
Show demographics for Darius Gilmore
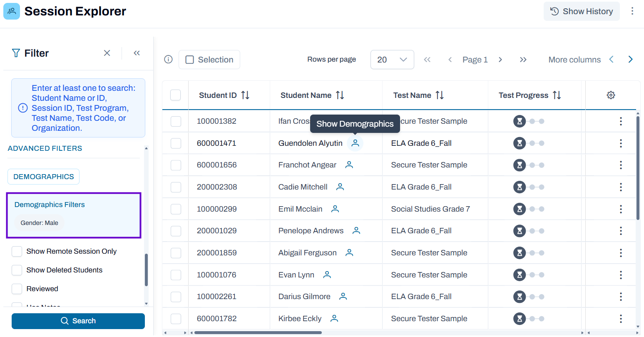[343, 297]
